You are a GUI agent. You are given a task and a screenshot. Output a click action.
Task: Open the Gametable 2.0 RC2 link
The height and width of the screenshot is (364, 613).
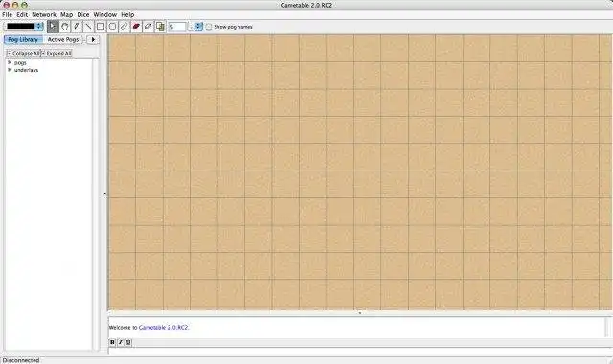pyautogui.click(x=163, y=328)
